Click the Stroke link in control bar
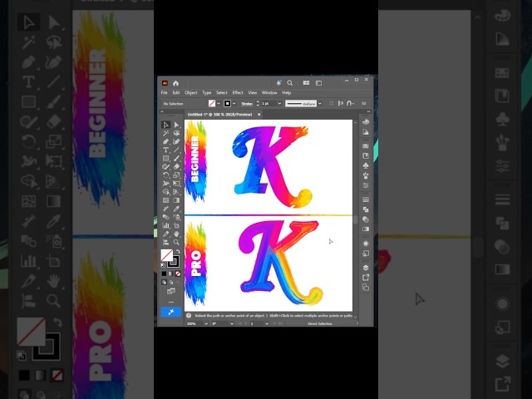This screenshot has width=532, height=399. (x=247, y=104)
